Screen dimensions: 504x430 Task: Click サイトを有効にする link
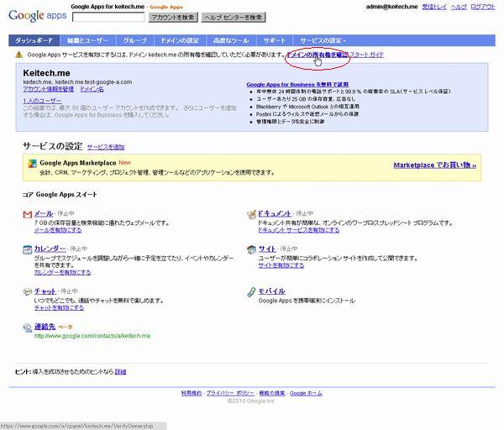pos(281,265)
